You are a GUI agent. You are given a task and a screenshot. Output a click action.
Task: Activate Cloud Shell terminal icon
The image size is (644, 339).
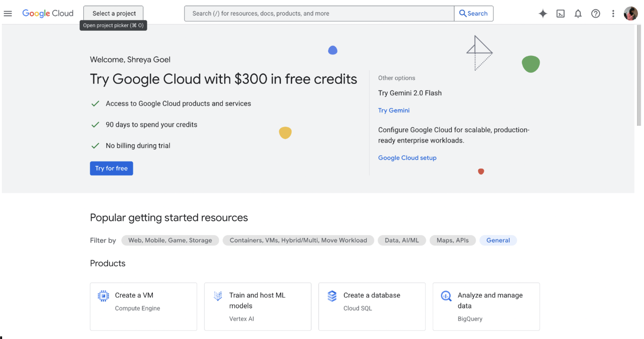(561, 14)
